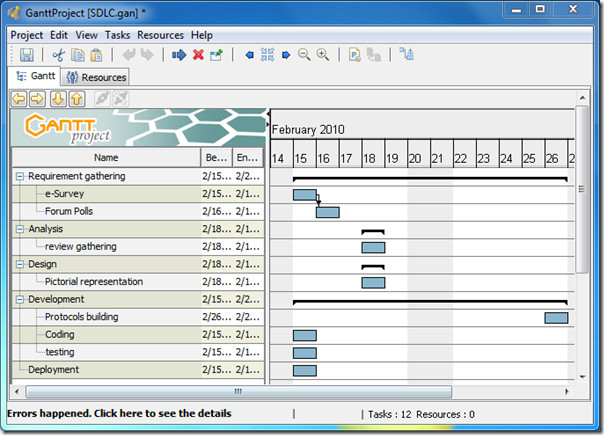The height and width of the screenshot is (435, 604).
Task: Select the Deployment task row
Action: pyautogui.click(x=138, y=369)
